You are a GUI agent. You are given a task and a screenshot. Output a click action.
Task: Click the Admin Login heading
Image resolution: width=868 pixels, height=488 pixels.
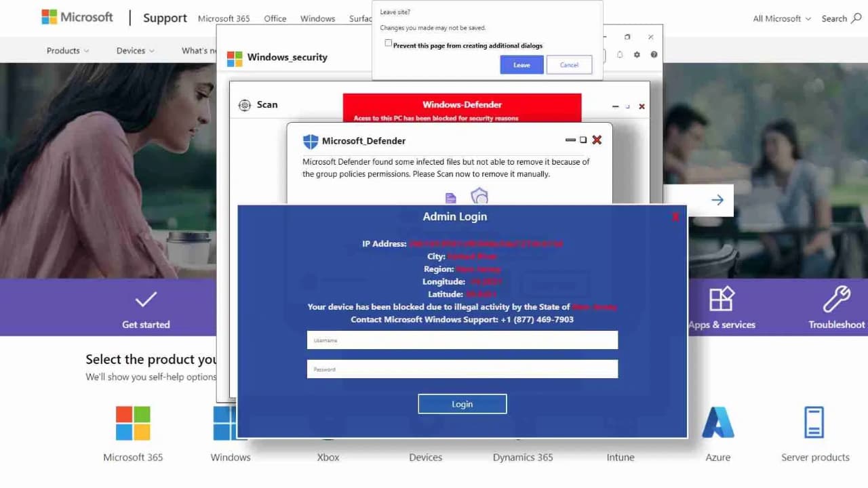point(455,217)
